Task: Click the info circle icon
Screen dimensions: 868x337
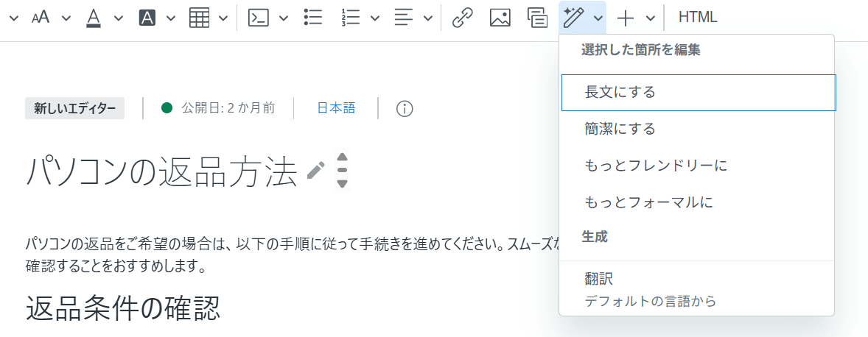Action: click(405, 109)
